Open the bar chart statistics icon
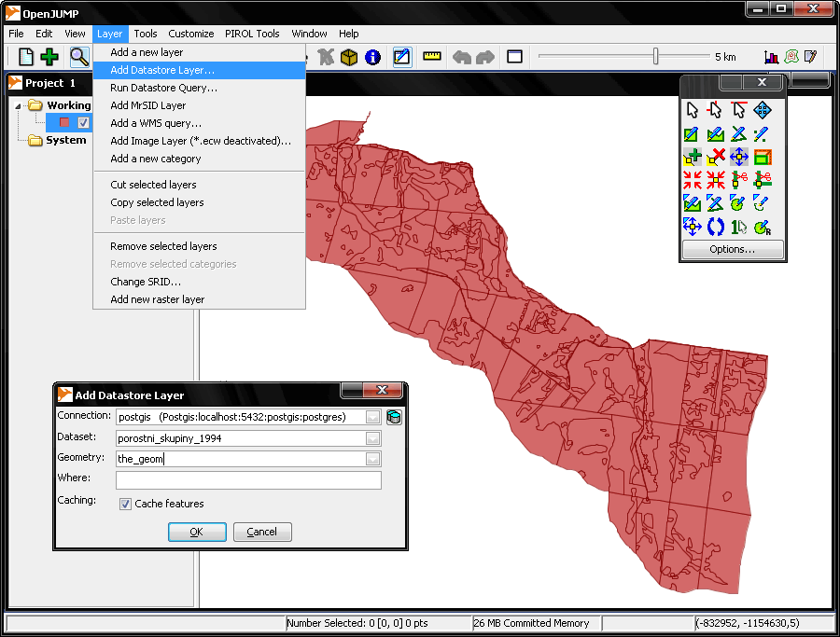 772,57
